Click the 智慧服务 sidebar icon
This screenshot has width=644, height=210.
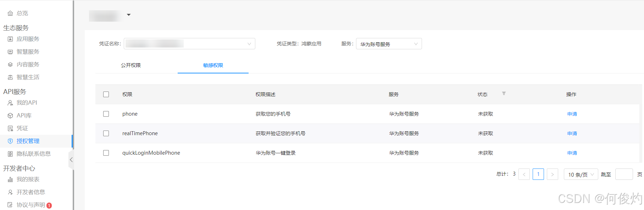10,52
